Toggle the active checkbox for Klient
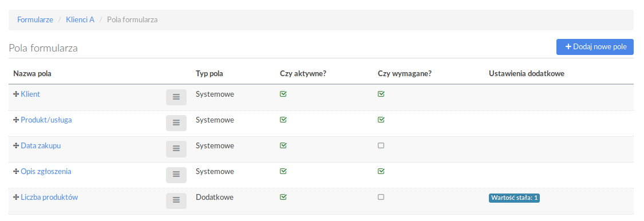The image size is (644, 221). coord(283,94)
